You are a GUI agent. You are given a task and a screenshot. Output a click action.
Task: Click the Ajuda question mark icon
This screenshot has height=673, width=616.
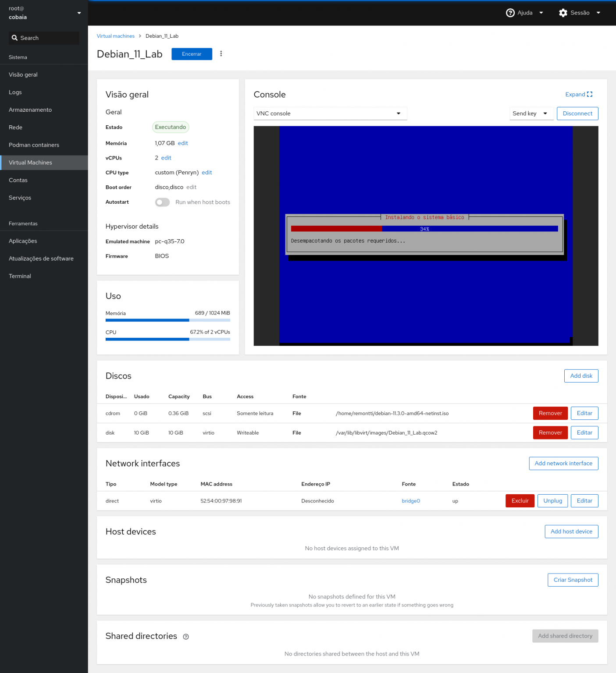point(510,13)
